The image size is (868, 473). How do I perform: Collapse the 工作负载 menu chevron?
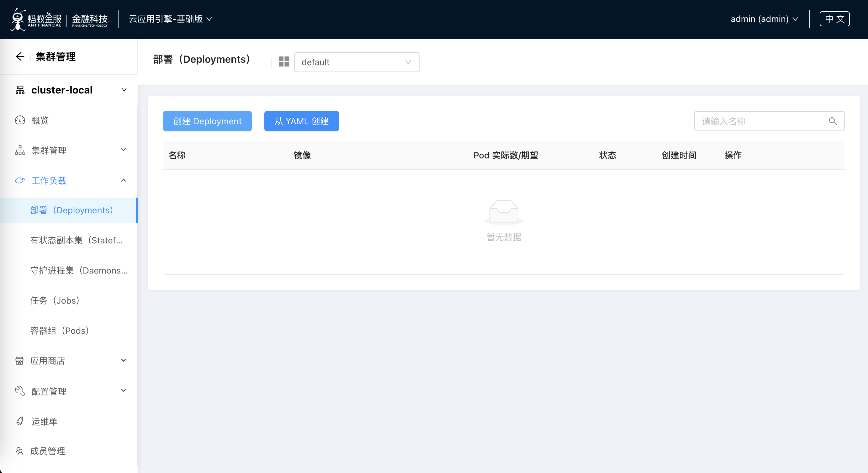click(x=124, y=180)
